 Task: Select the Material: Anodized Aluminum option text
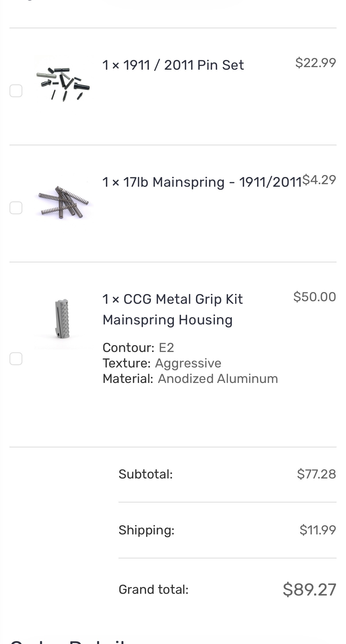click(190, 379)
